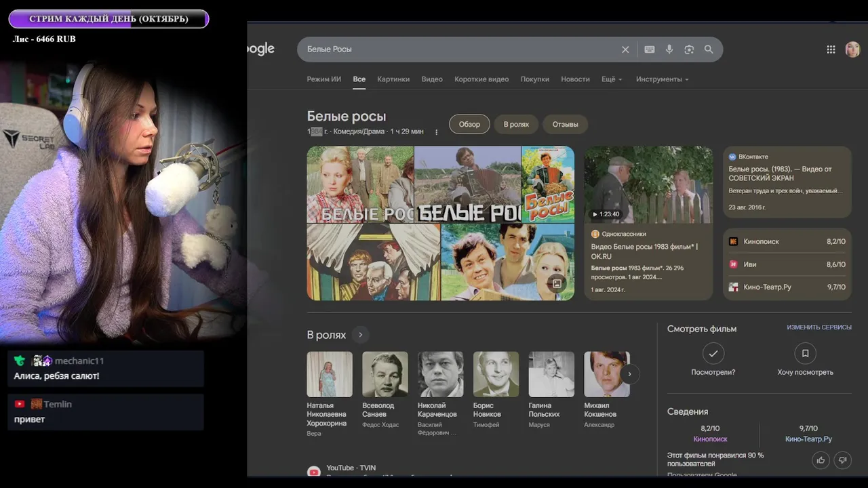
Task: Click the YouTube icon of the TVIN result
Action: (x=313, y=472)
